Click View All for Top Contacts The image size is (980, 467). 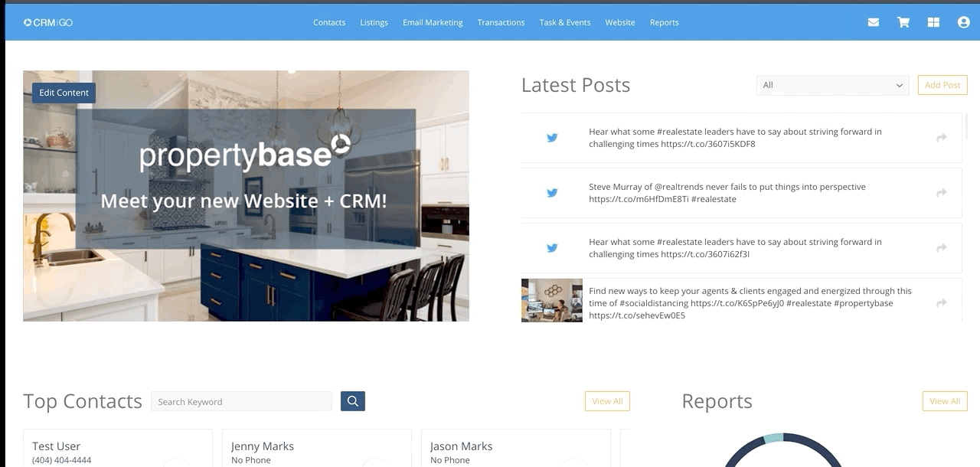point(607,401)
